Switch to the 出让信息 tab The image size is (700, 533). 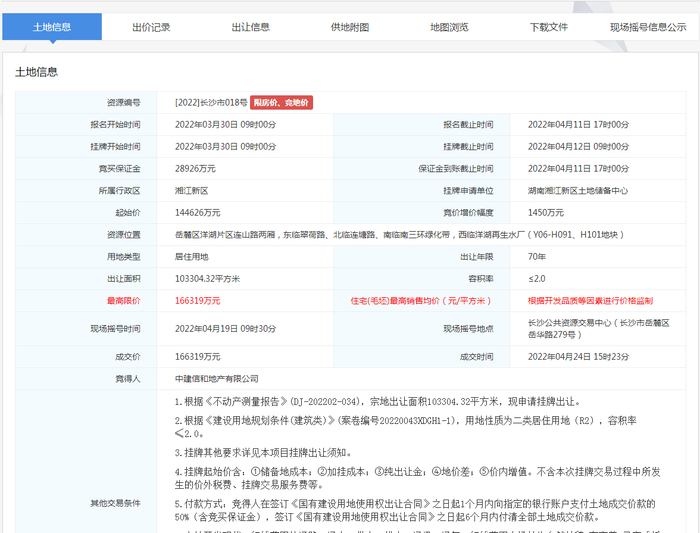(x=250, y=27)
